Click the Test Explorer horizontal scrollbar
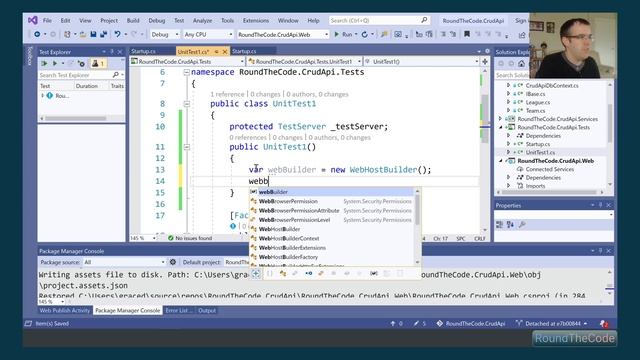Viewport: 640px width, 360px height. (x=76, y=118)
